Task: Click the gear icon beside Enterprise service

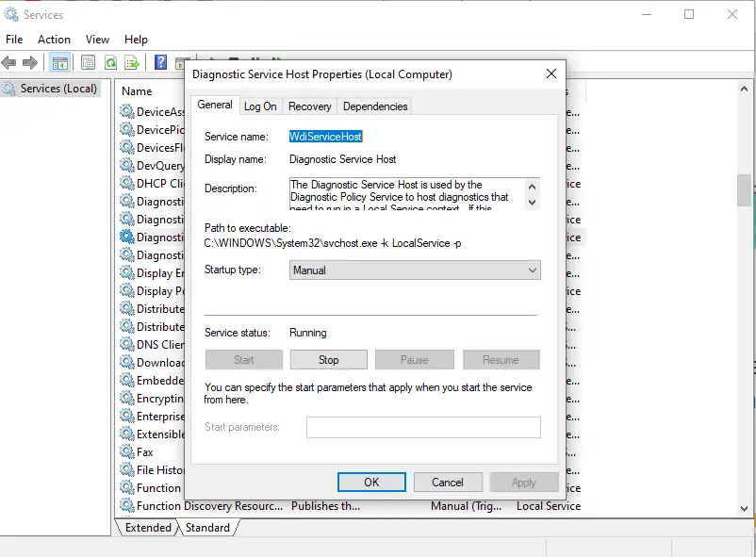Action: click(127, 417)
